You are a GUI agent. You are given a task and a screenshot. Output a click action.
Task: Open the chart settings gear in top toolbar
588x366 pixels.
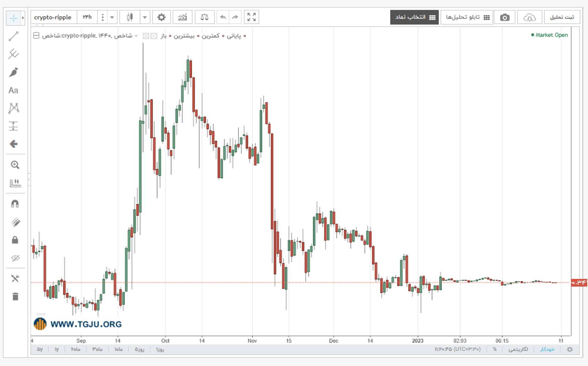click(x=161, y=17)
